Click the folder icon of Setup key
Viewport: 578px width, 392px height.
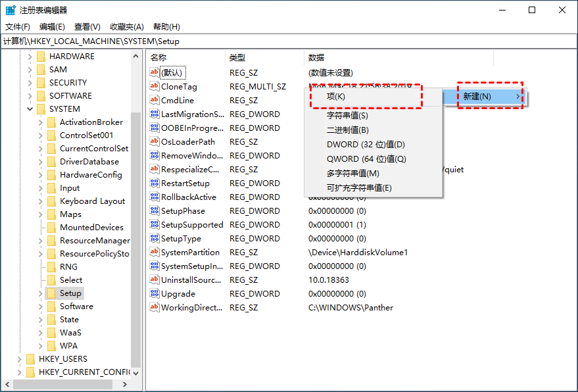(51, 293)
